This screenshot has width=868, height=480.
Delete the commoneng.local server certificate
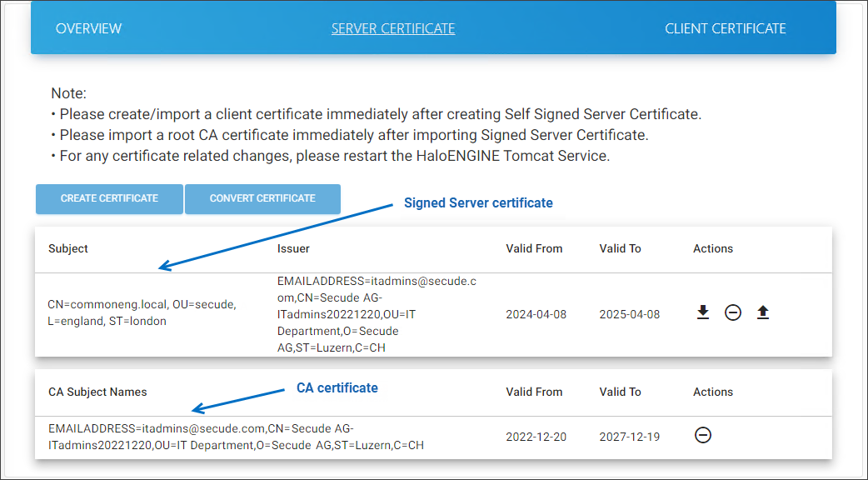click(x=733, y=313)
